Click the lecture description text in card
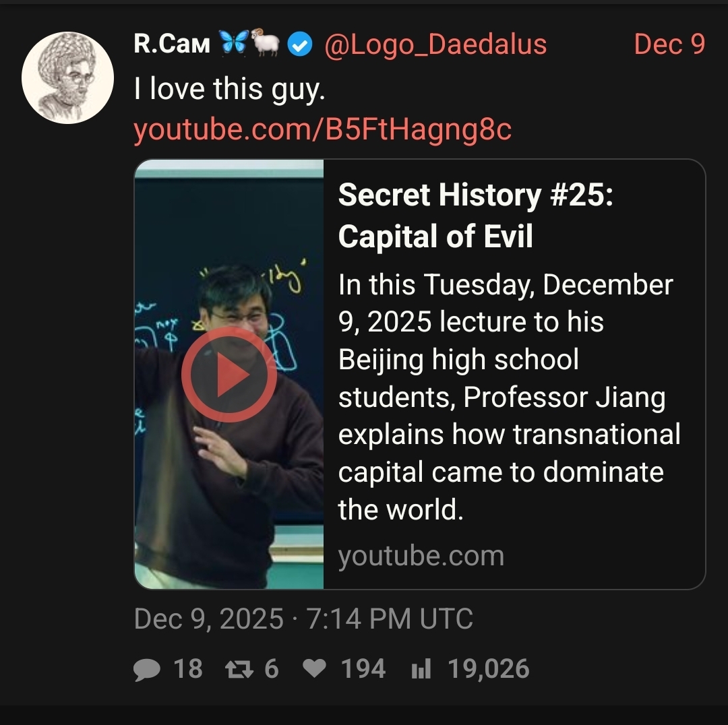The height and width of the screenshot is (725, 728). click(x=509, y=397)
